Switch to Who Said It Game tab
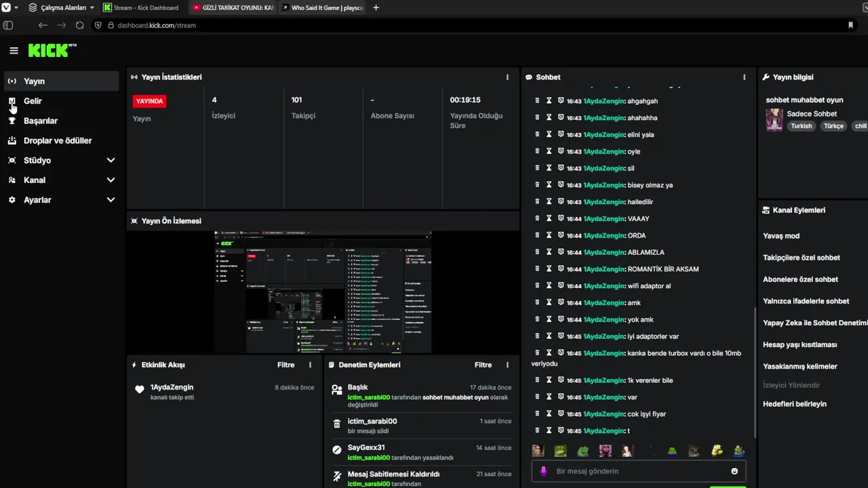 tap(322, 7)
